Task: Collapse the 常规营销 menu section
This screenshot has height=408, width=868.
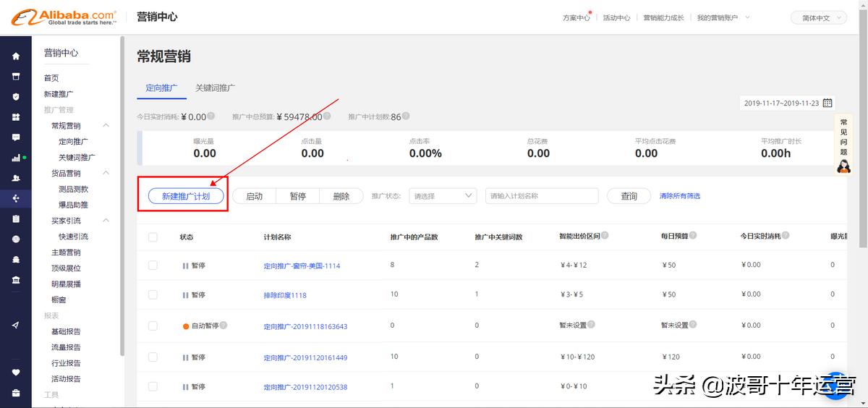Action: pos(106,126)
